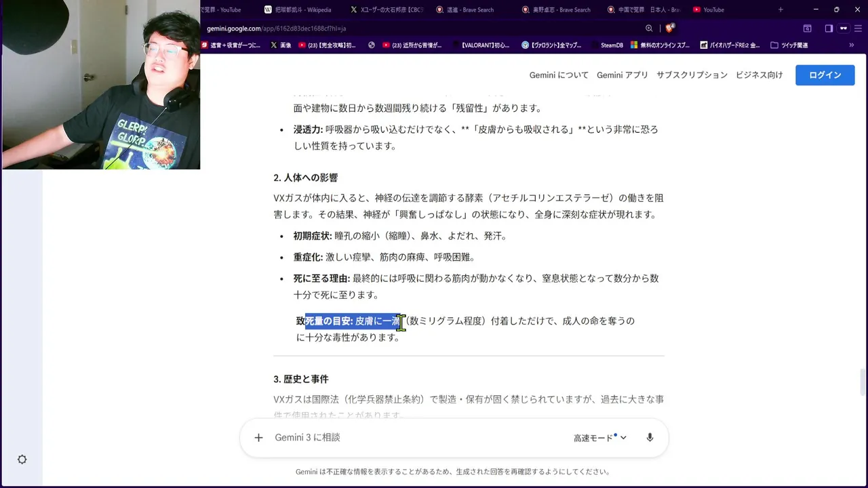
Task: Open a new browser tab with plus
Action: click(781, 9)
